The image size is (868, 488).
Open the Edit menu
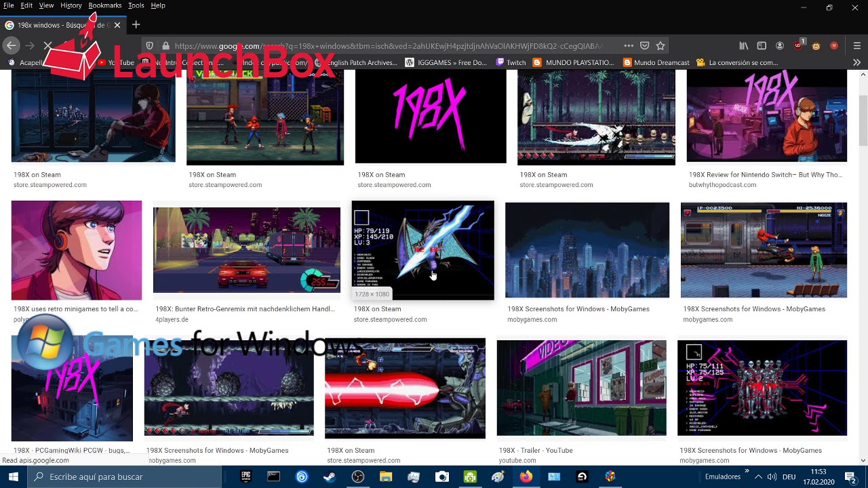tap(26, 5)
